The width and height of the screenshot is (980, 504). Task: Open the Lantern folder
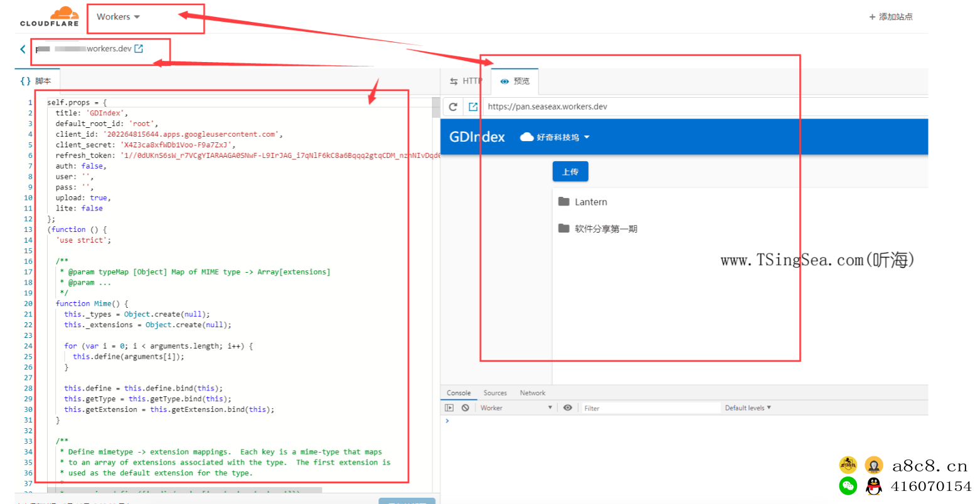click(x=591, y=202)
